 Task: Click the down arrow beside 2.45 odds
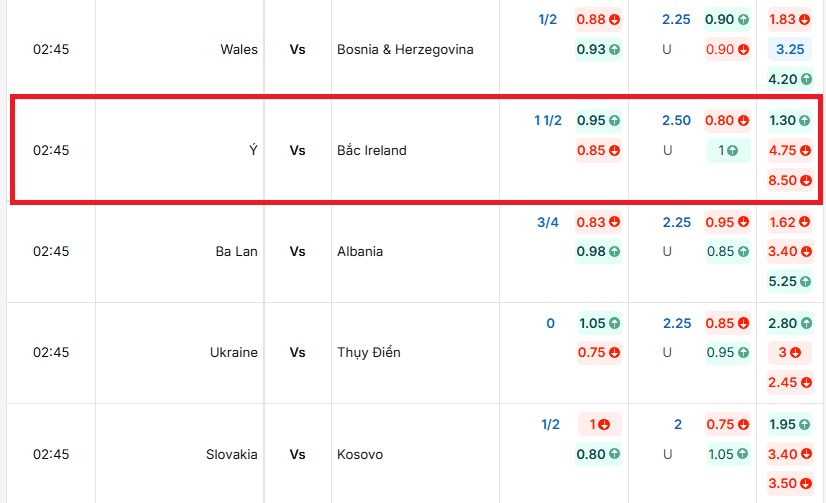pyautogui.click(x=805, y=383)
